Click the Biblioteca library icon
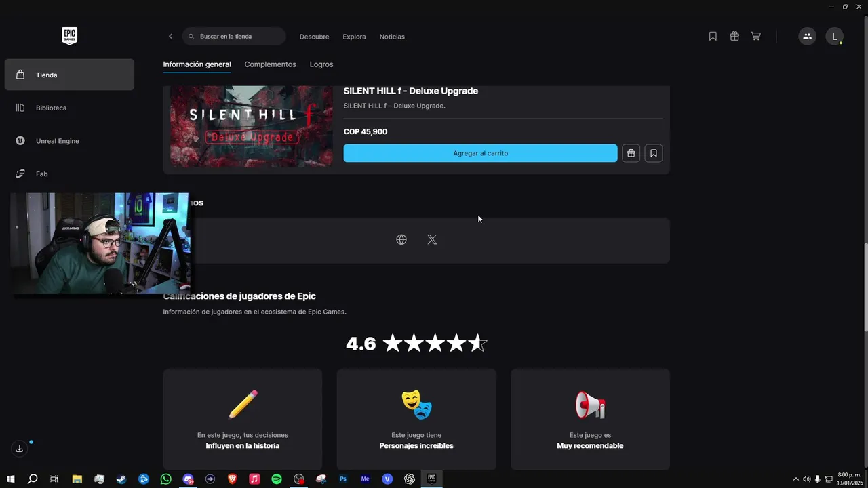Viewport: 868px width, 488px height. (20, 108)
